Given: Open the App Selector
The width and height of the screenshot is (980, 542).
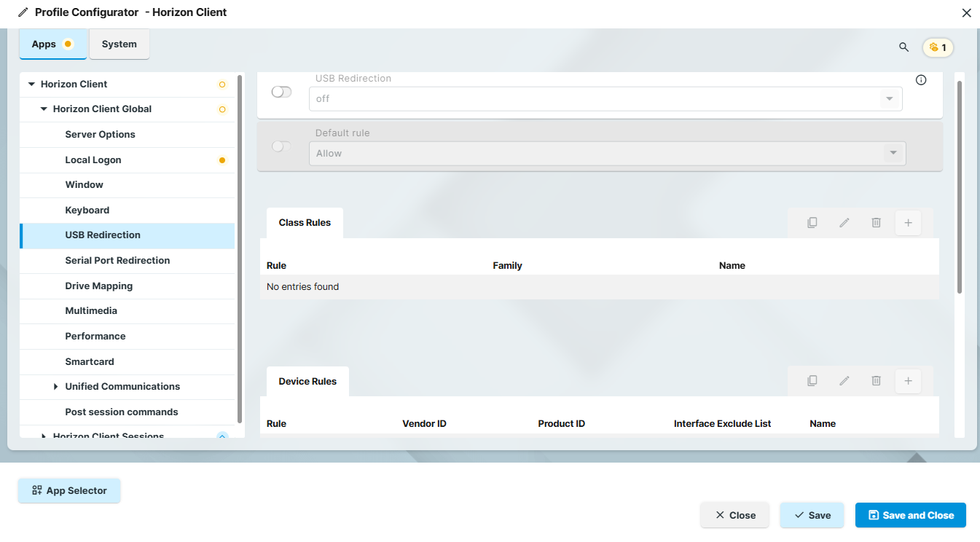Looking at the screenshot, I should (69, 490).
